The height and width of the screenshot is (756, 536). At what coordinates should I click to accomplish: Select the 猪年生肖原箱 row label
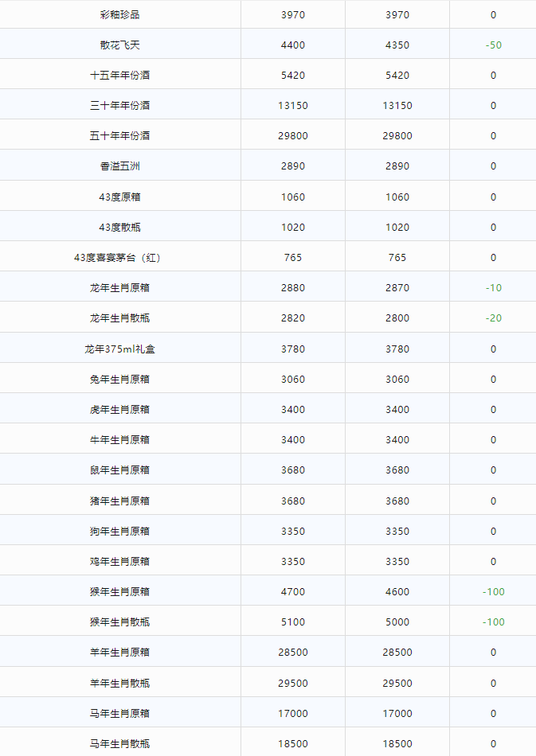coord(119,501)
